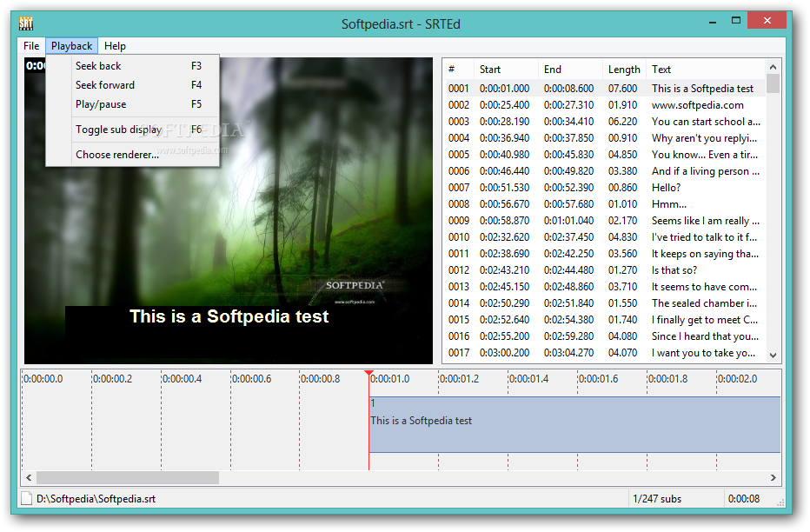Click the Start column header

pos(506,70)
